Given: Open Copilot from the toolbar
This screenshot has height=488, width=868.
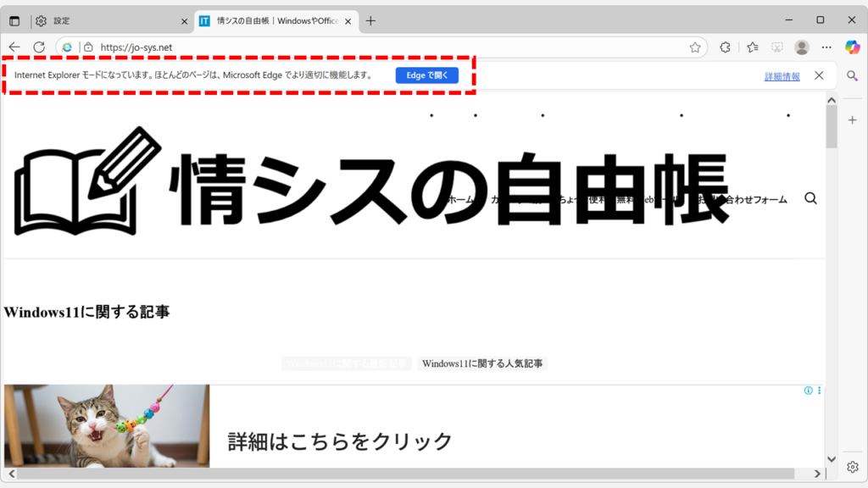Looking at the screenshot, I should coord(850,48).
